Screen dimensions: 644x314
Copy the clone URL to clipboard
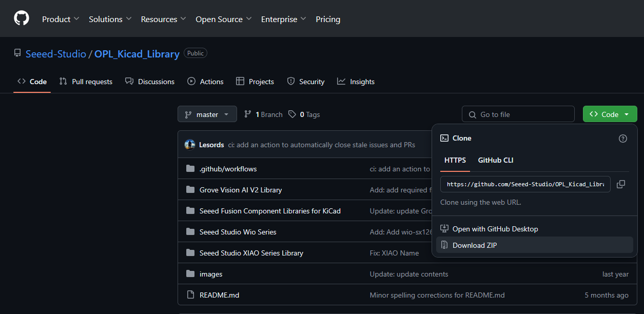pyautogui.click(x=621, y=184)
